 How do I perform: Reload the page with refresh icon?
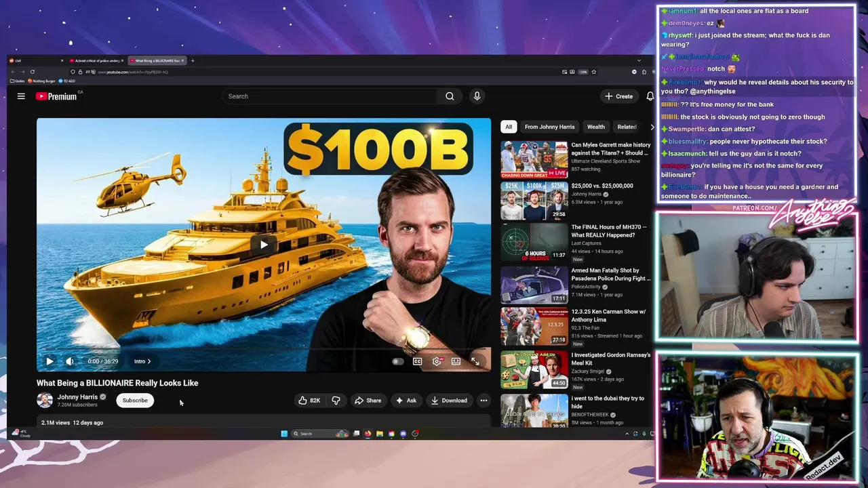(x=32, y=72)
